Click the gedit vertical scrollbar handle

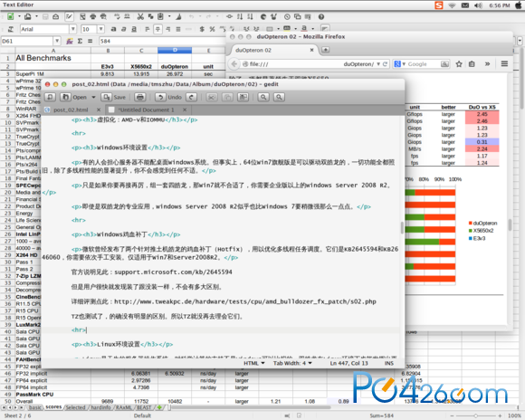[x=402, y=228]
